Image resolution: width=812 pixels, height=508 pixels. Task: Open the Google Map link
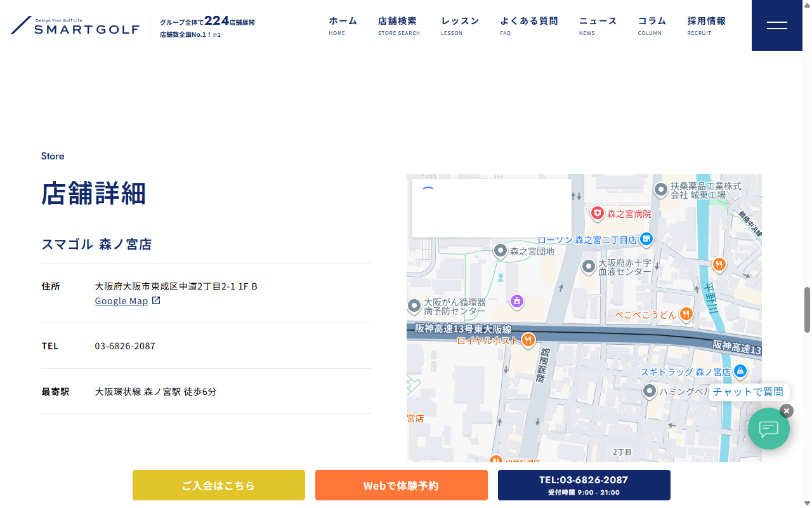[x=121, y=301]
